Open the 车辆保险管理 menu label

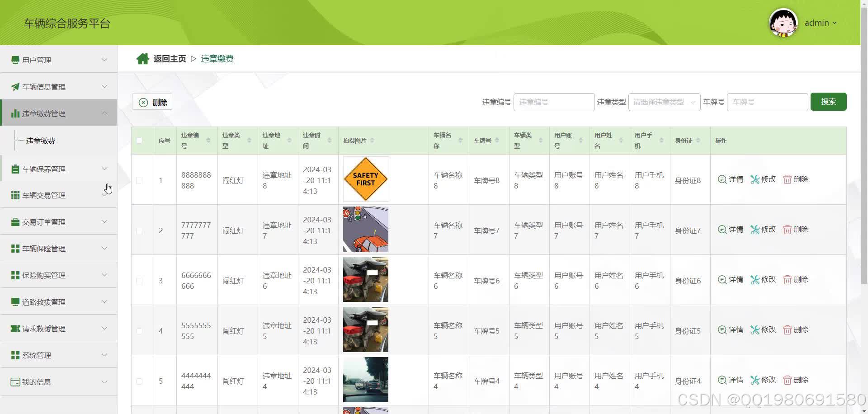pyautogui.click(x=44, y=249)
